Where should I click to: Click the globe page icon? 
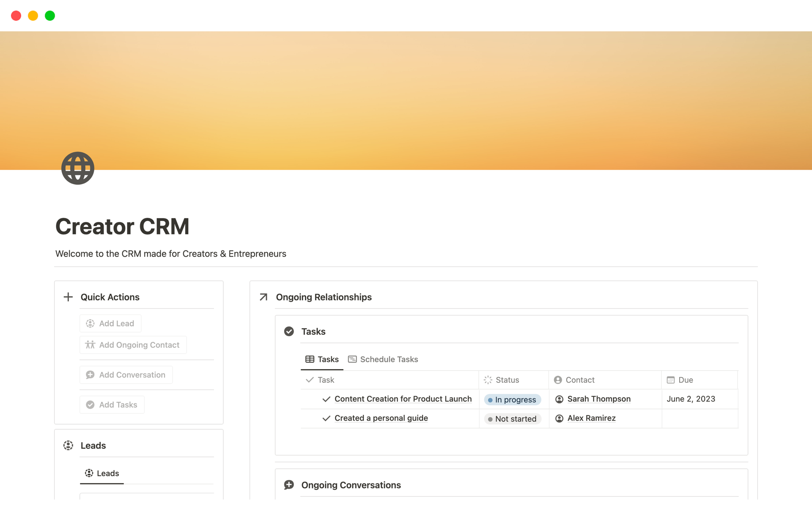pyautogui.click(x=77, y=168)
